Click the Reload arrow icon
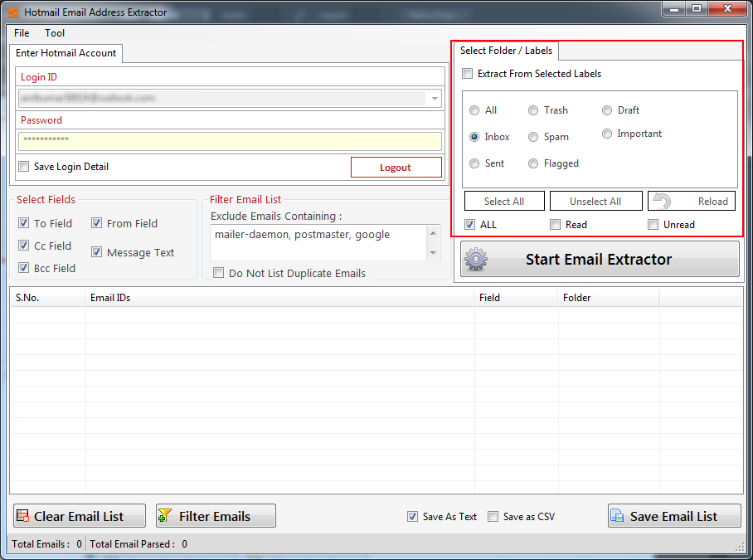This screenshot has width=753, height=560. 663,201
